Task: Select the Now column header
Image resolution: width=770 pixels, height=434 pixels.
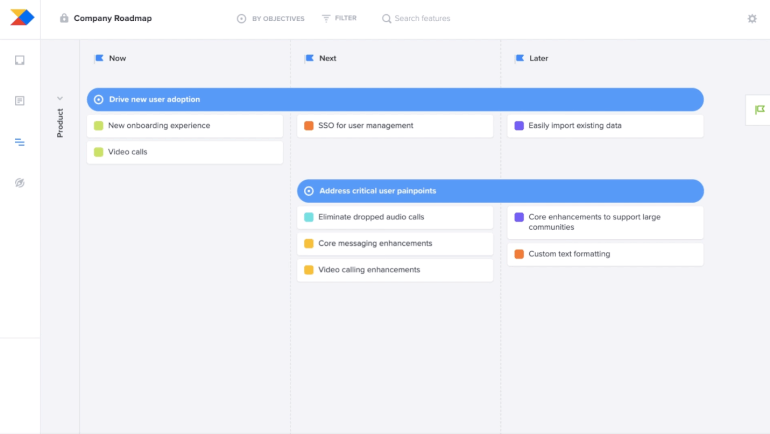Action: click(x=117, y=58)
